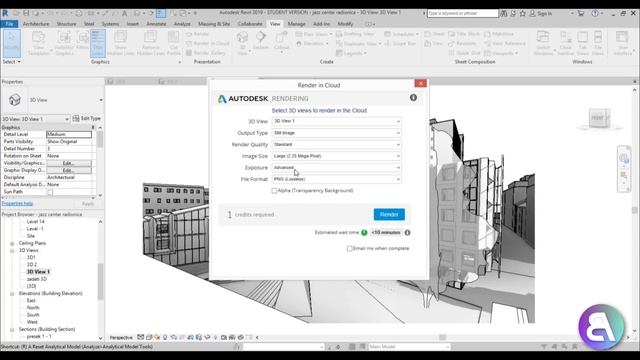640x360 pixels.
Task: Collapse Elevations (Building Elevation) node
Action: pyautogui.click(x=12, y=293)
